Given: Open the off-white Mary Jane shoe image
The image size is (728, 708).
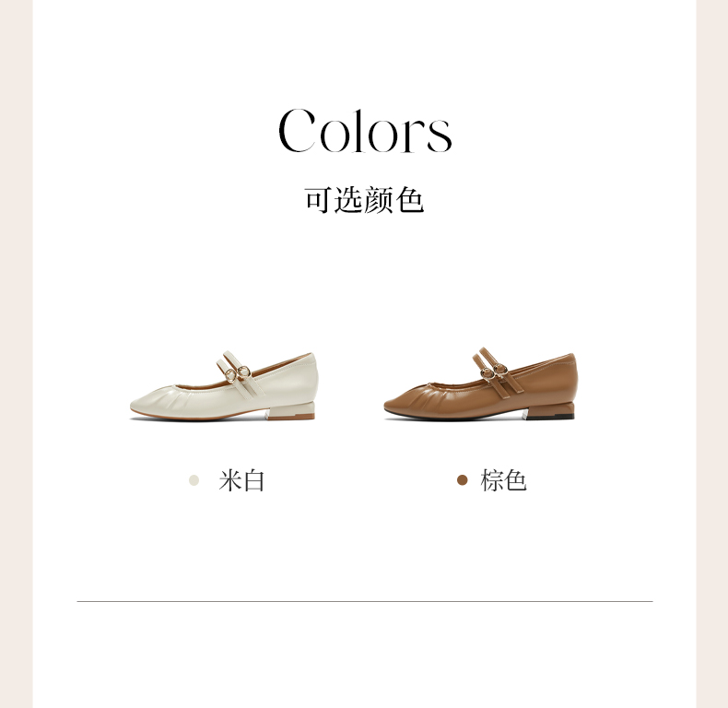Looking at the screenshot, I should pos(224,386).
